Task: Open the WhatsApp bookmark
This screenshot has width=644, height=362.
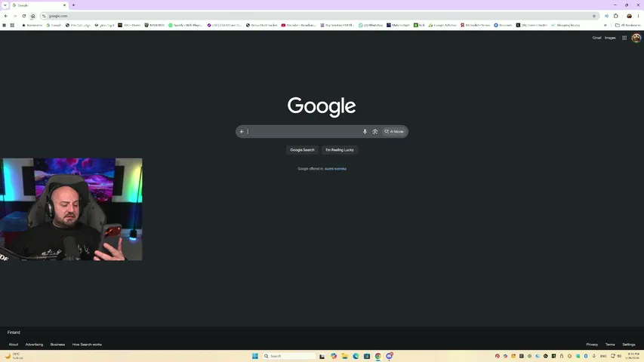Action: point(371,25)
